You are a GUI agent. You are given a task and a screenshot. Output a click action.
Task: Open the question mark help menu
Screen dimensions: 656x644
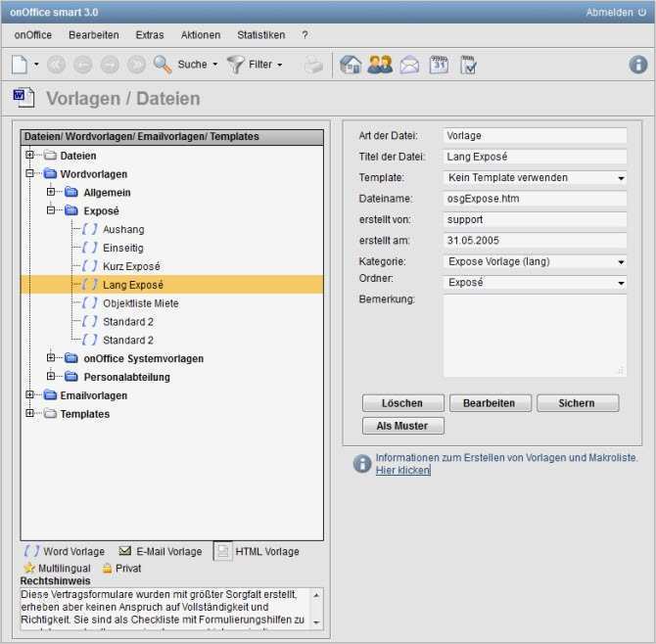[x=305, y=35]
